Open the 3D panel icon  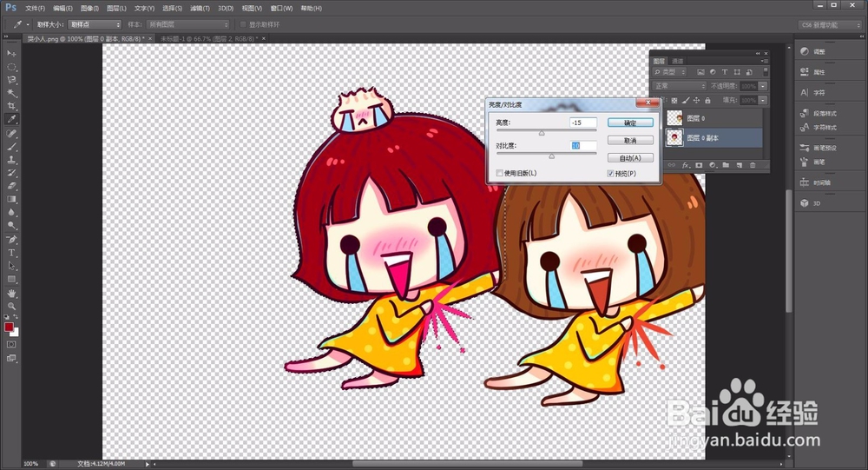coord(805,202)
